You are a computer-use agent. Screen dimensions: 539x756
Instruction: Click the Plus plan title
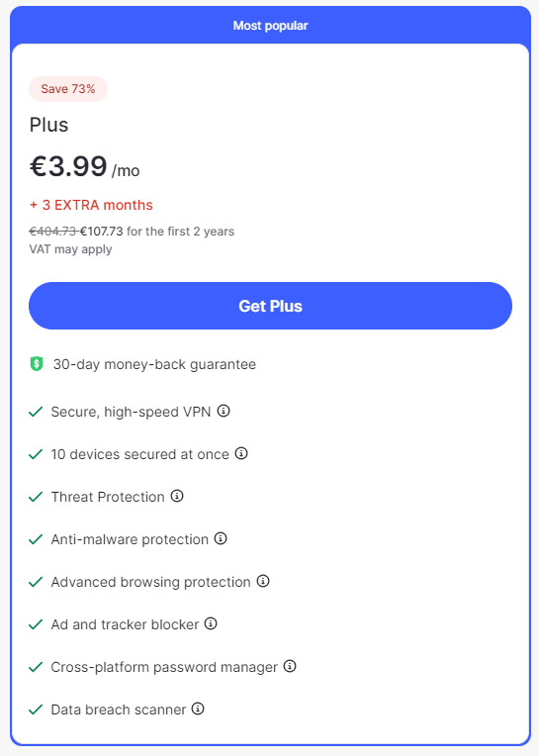(x=48, y=125)
